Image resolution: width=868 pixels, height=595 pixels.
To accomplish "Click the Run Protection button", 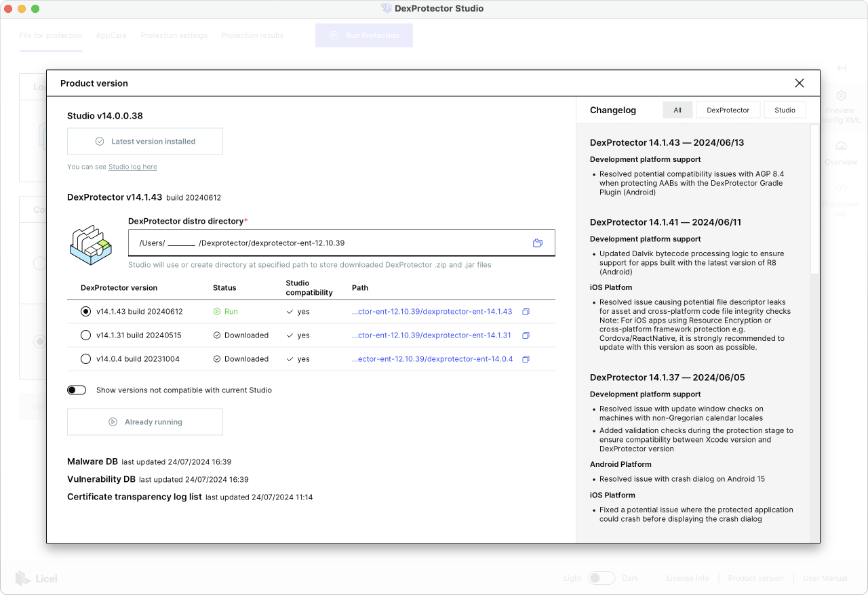I will click(x=364, y=35).
